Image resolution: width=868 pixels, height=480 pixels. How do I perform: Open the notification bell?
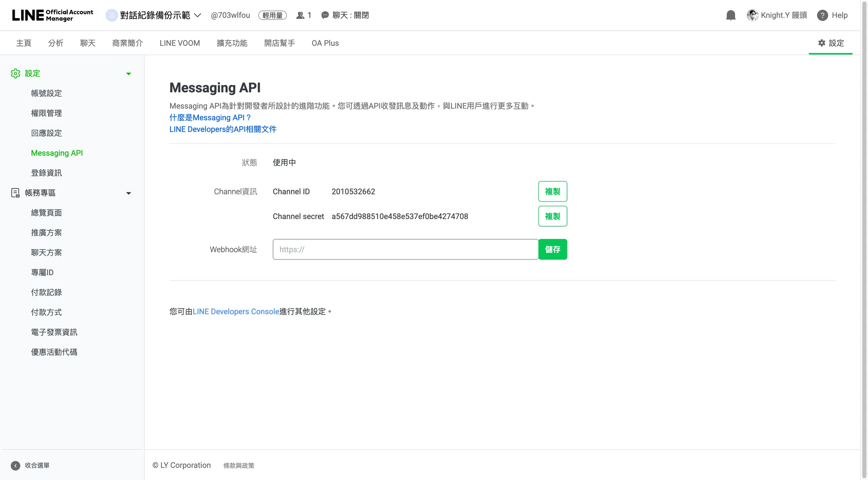(731, 15)
